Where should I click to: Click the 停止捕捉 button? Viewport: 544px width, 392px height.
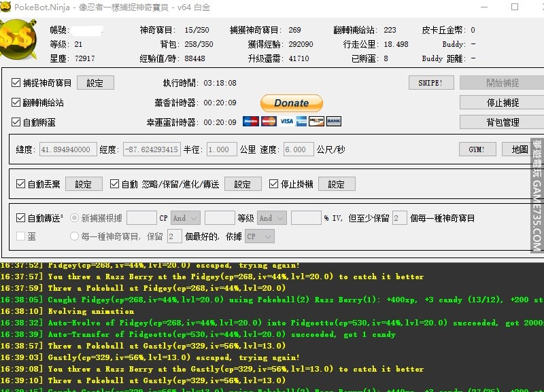[502, 103]
